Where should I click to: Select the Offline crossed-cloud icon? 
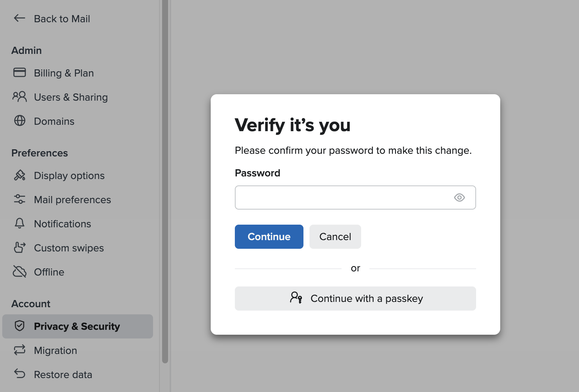pos(19,272)
